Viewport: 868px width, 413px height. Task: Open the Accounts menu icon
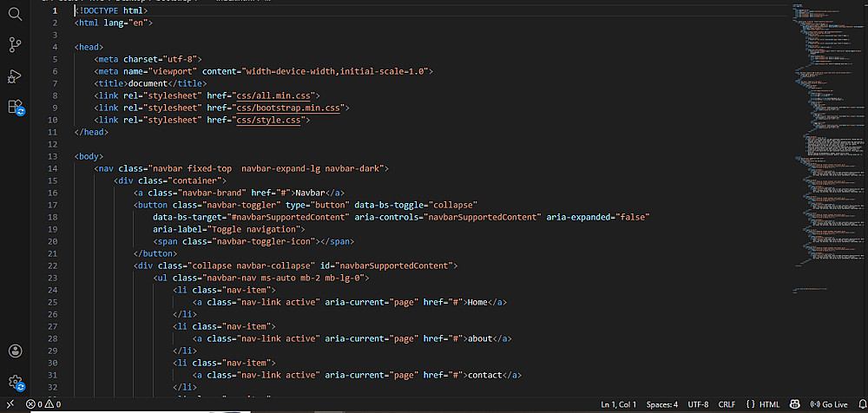(x=15, y=351)
